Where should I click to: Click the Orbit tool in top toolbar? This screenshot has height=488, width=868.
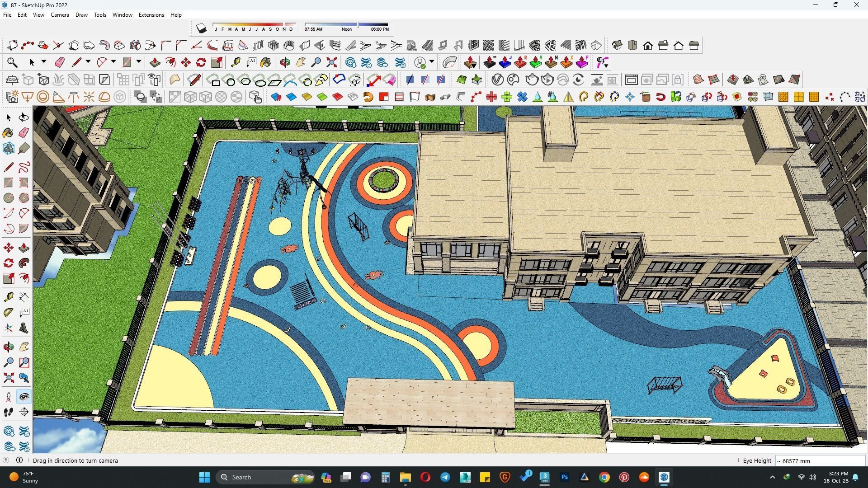click(285, 62)
